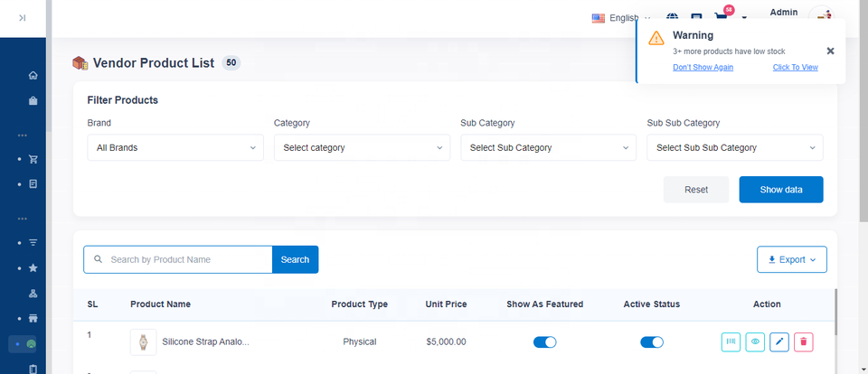Toggle Active Status switch for first product
Image resolution: width=868 pixels, height=374 pixels.
click(x=651, y=342)
